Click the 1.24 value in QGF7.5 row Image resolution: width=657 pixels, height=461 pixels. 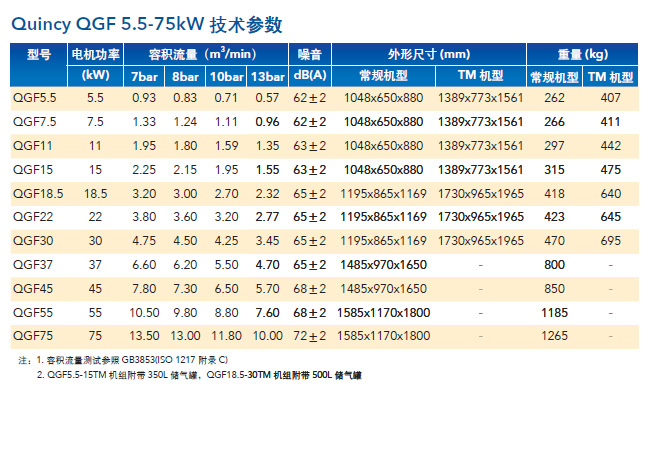click(185, 122)
